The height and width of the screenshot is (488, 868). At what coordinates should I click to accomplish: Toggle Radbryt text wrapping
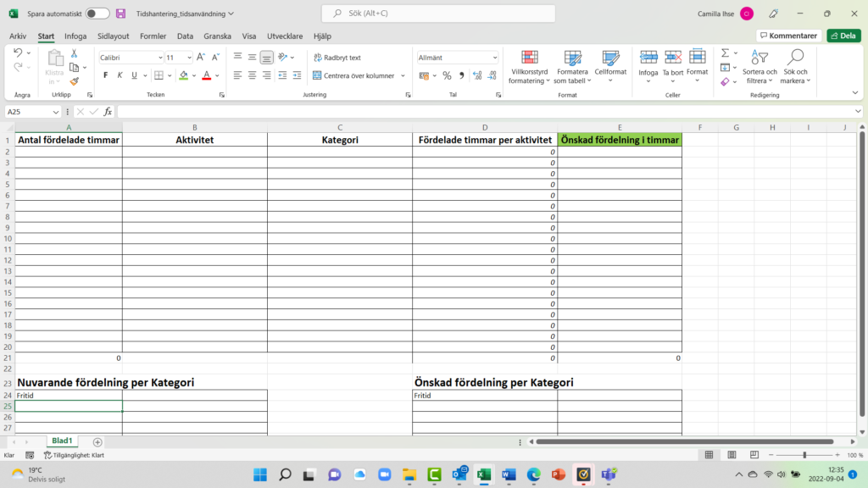coord(337,58)
